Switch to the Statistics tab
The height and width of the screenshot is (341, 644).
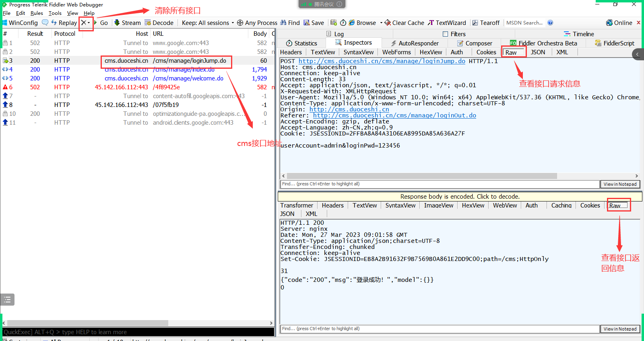click(x=301, y=43)
